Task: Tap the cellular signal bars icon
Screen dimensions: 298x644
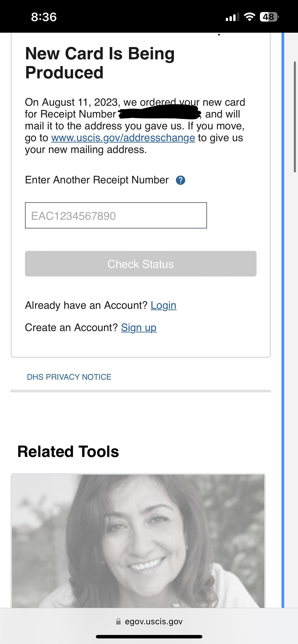Action: [x=232, y=17]
